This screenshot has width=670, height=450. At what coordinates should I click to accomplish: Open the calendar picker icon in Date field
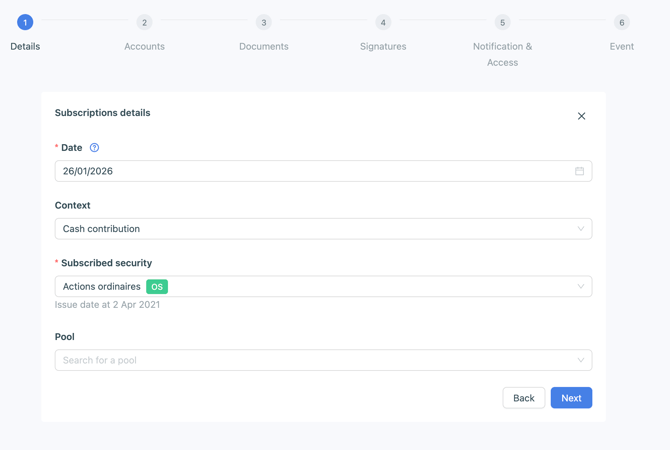(579, 171)
